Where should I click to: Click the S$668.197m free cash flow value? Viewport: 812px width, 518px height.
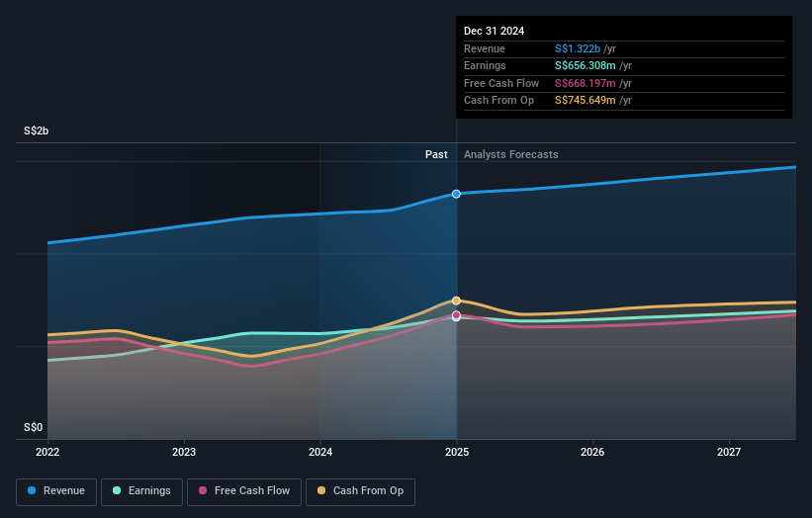point(586,83)
